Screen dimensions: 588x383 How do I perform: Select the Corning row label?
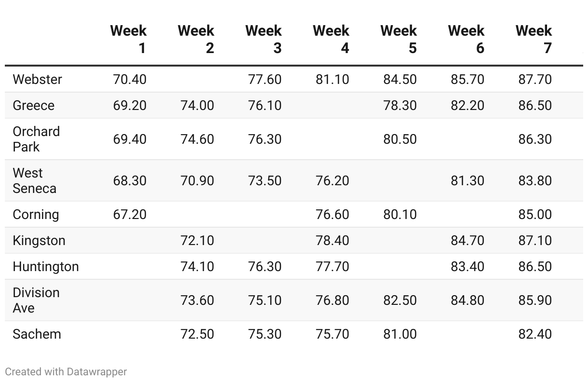(36, 214)
